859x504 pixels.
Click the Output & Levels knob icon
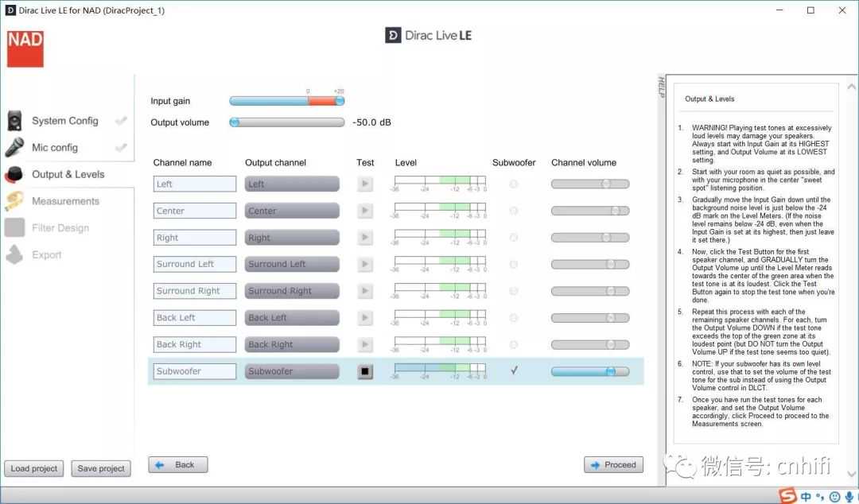14,174
